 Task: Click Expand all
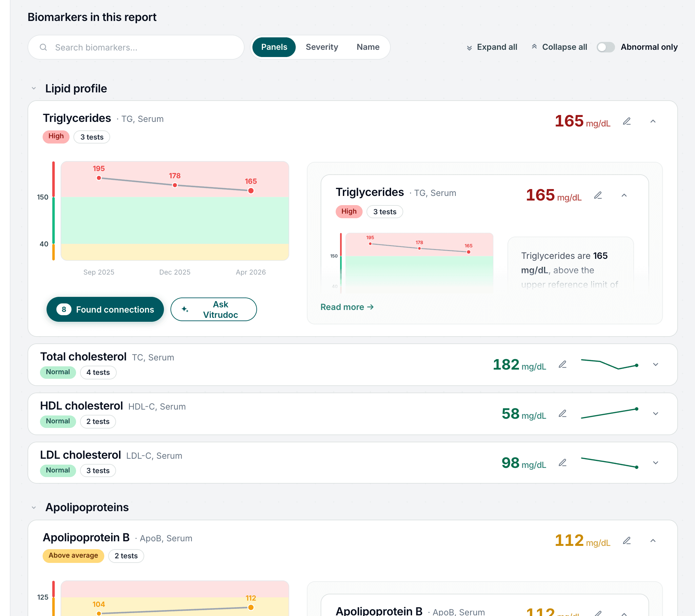point(492,47)
